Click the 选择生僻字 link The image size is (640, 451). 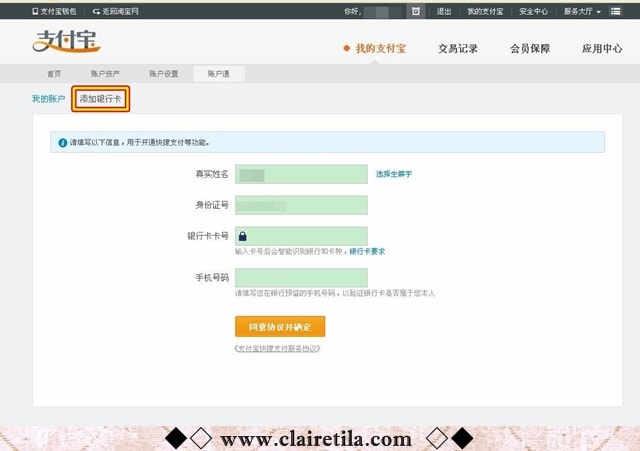coord(394,174)
